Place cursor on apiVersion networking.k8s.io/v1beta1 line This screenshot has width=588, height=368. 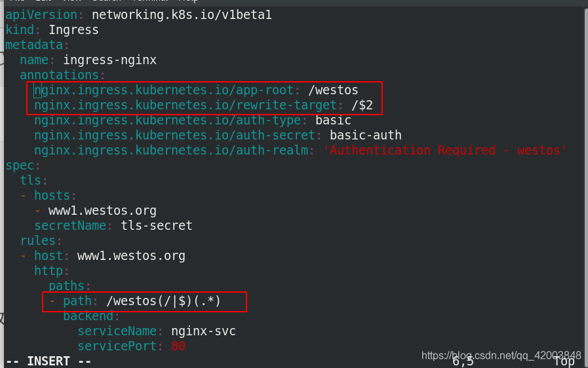pos(138,15)
